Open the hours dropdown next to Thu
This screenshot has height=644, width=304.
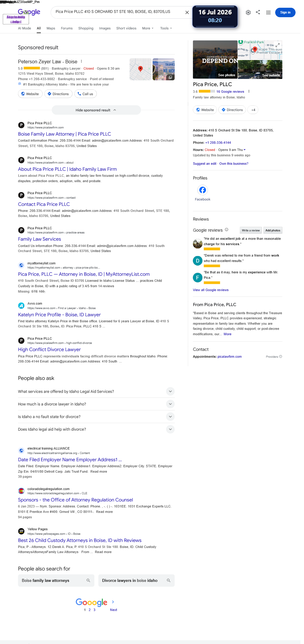click(245, 150)
